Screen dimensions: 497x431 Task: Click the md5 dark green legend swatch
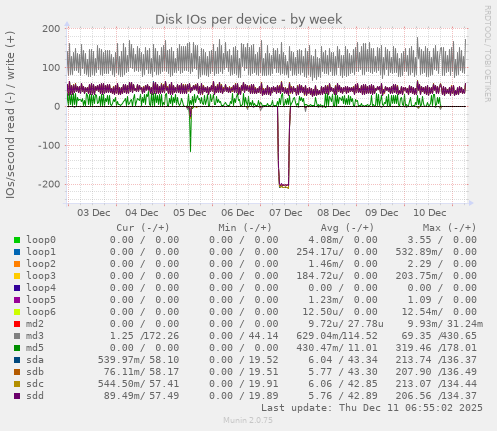click(x=17, y=348)
